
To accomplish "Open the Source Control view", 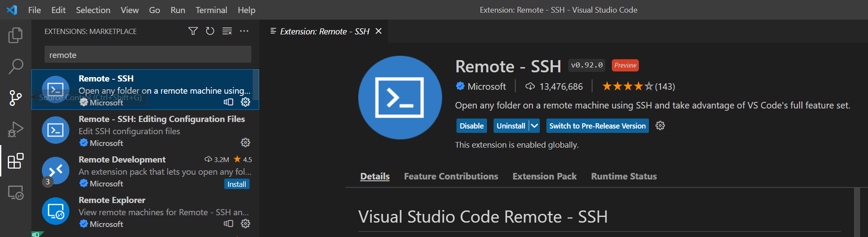I will tap(16, 98).
